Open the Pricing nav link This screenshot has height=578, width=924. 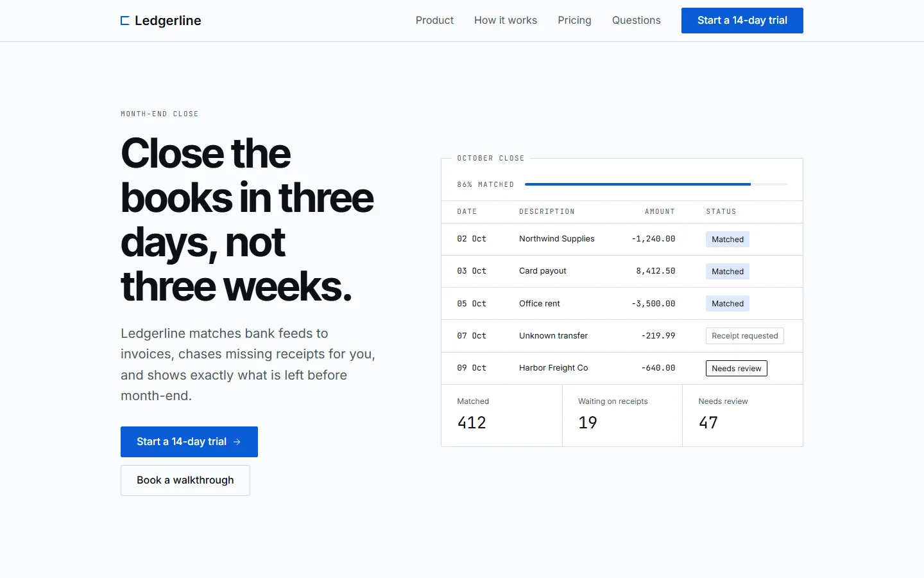coord(574,21)
